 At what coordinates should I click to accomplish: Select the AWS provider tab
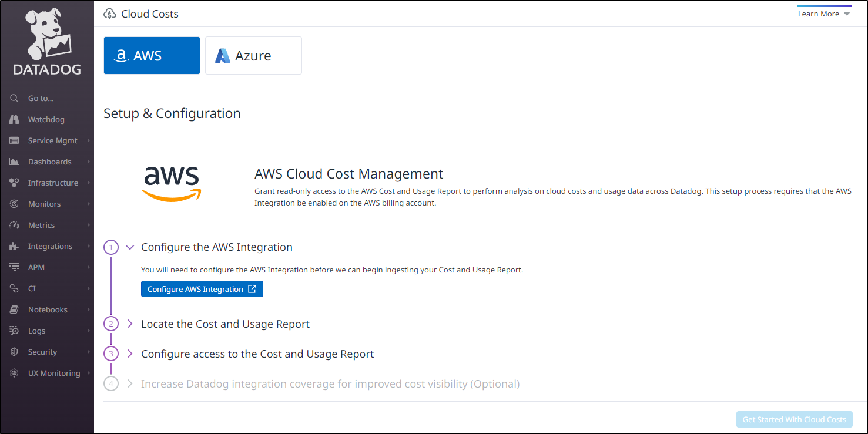[x=152, y=56]
